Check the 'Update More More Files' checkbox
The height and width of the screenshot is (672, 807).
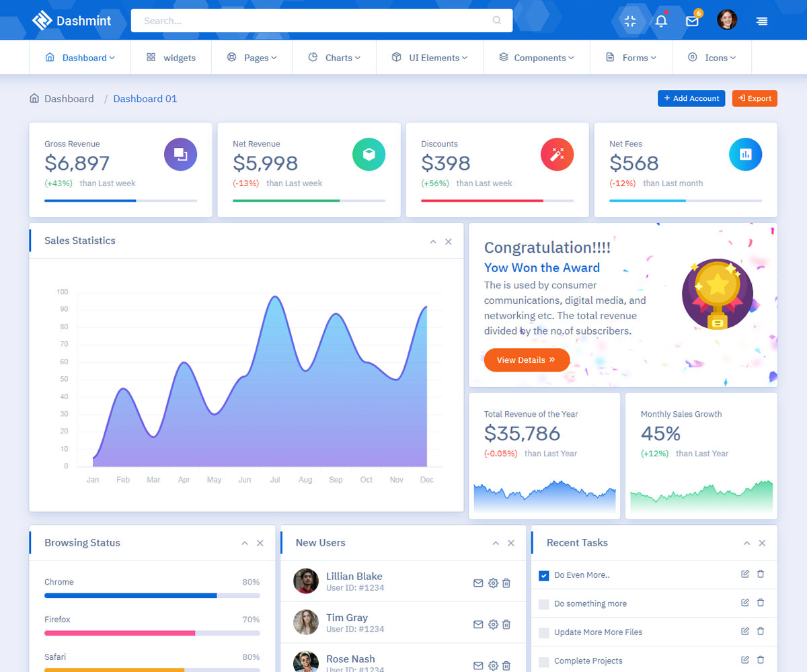544,633
